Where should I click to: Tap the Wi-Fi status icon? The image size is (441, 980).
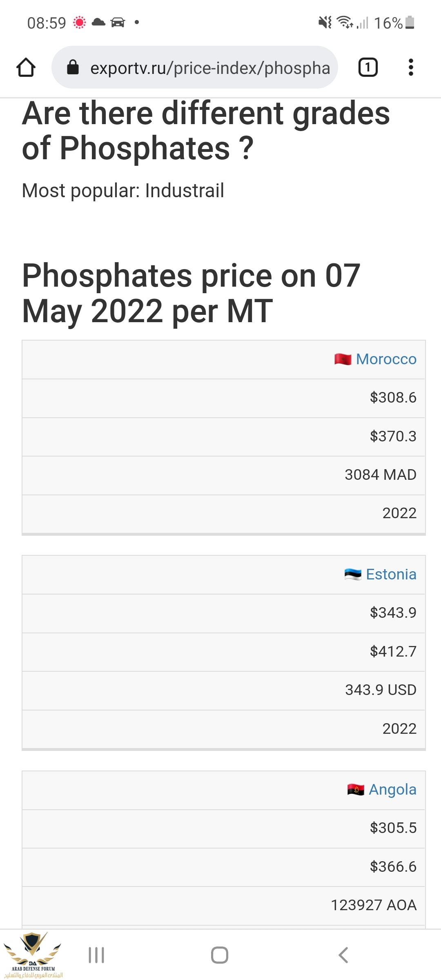[x=345, y=22]
